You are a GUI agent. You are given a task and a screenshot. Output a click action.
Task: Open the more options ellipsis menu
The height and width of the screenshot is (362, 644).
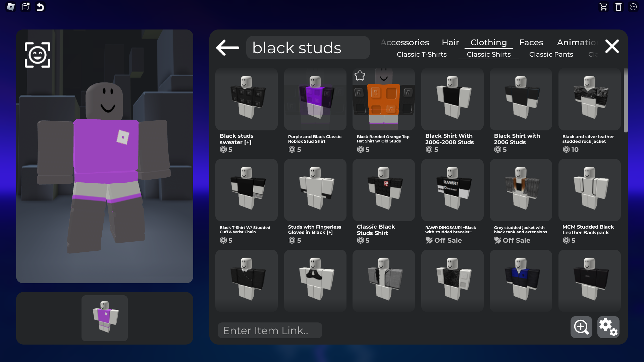click(633, 7)
